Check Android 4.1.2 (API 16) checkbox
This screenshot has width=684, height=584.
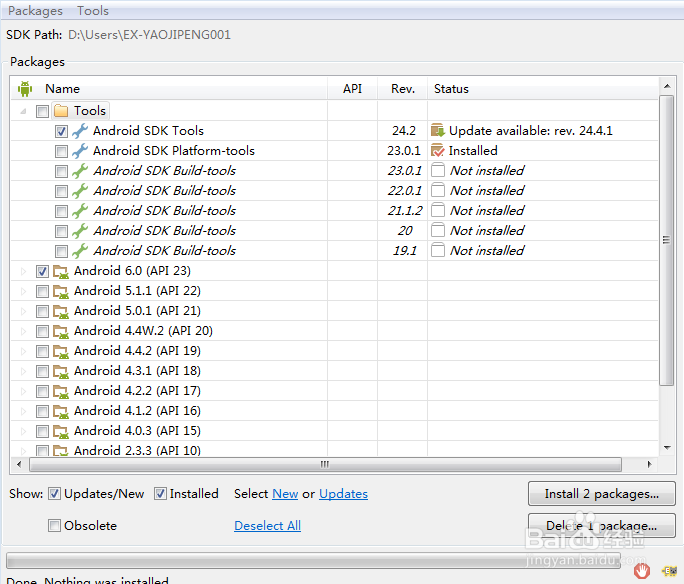click(42, 411)
